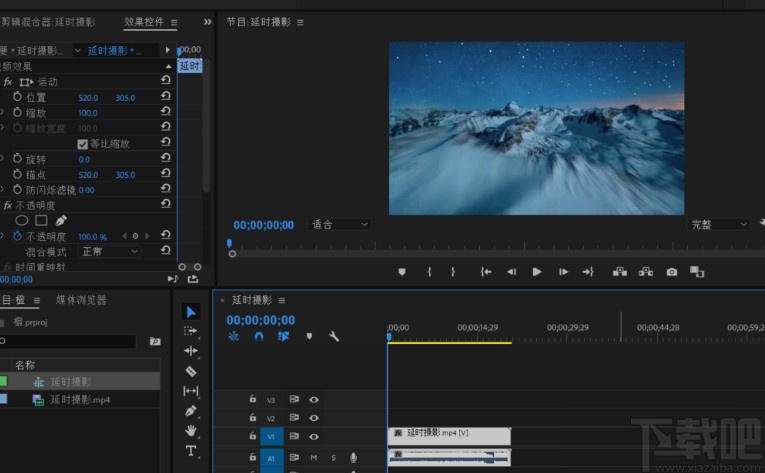Select 延时摄影.mp4 in the project panel

[80, 400]
